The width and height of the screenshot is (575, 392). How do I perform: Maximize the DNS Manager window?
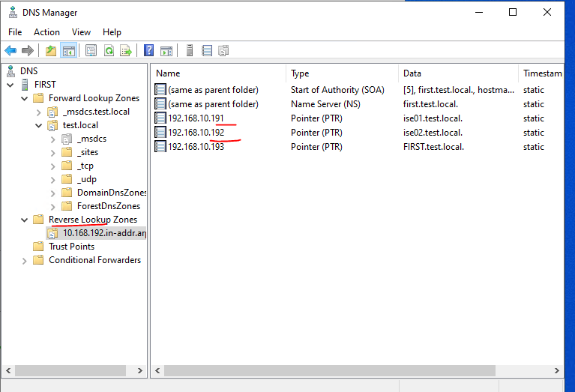513,12
